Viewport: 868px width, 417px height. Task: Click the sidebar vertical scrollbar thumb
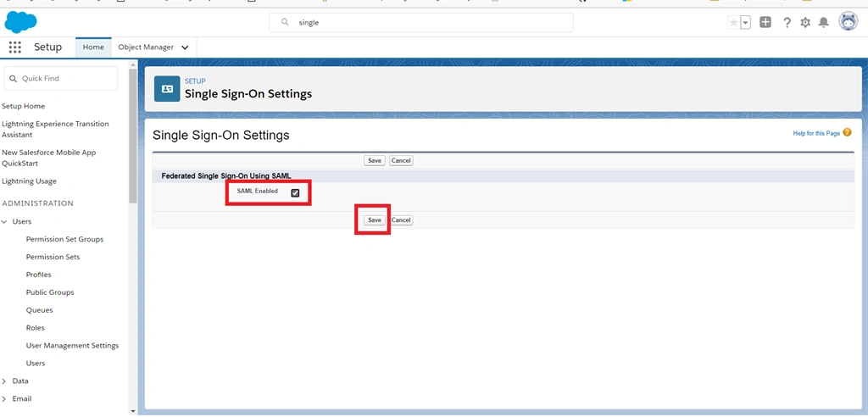[x=133, y=136]
